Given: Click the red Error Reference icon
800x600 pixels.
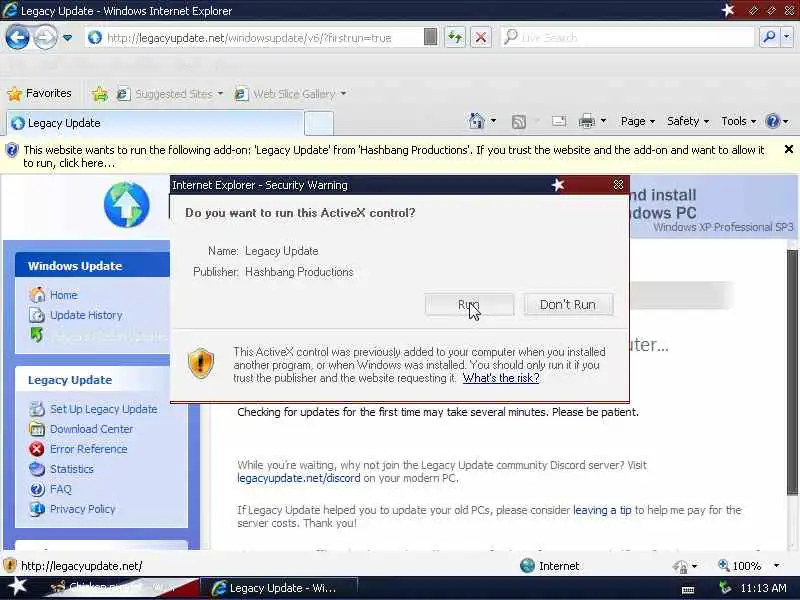Looking at the screenshot, I should 37,449.
